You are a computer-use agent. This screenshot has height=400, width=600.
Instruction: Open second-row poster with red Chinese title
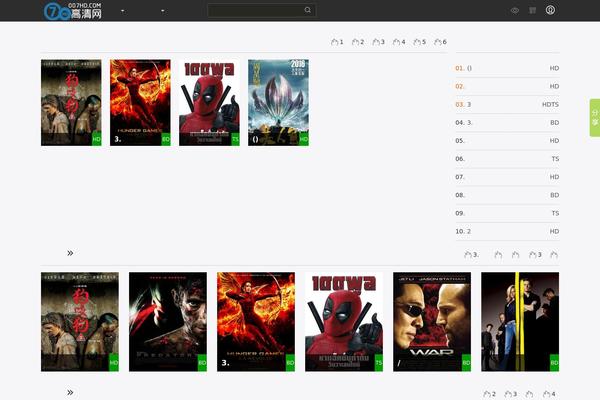[x=80, y=322]
